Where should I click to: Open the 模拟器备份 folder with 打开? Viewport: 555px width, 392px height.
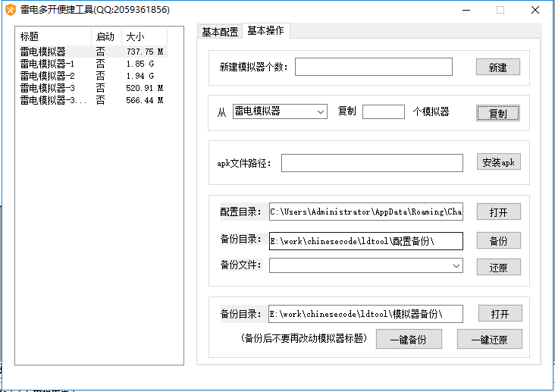500,313
